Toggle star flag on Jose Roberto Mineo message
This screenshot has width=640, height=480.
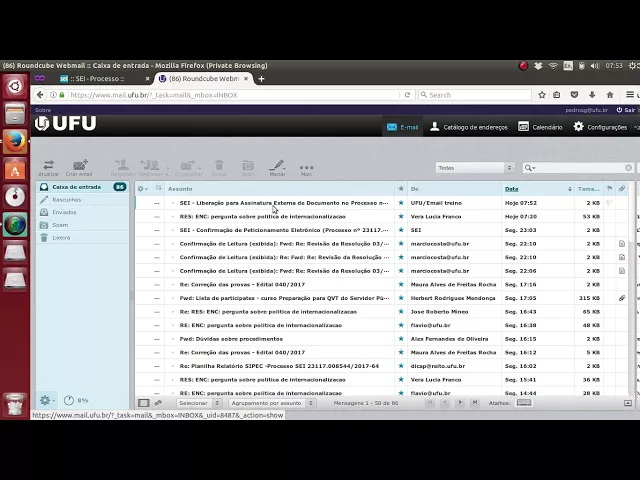point(401,312)
